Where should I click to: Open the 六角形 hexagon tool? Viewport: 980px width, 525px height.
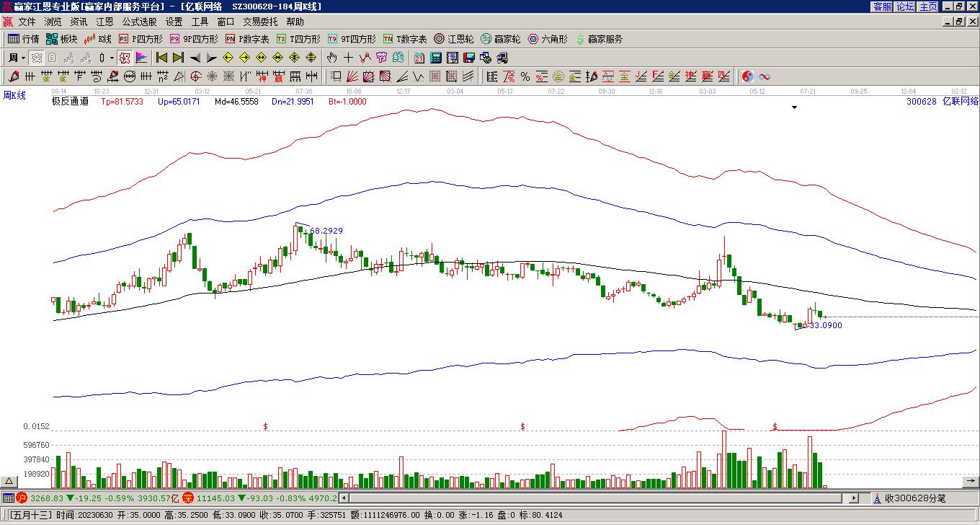[548, 39]
